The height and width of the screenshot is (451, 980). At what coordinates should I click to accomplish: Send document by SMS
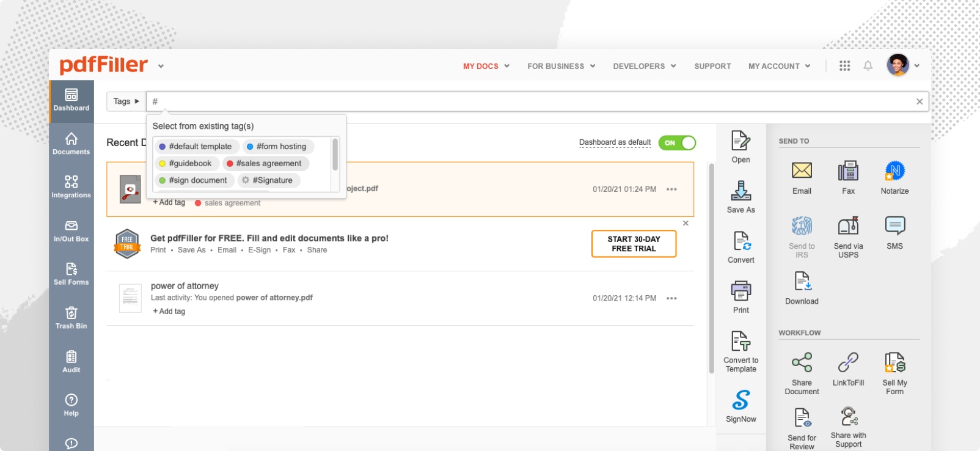pos(894,233)
